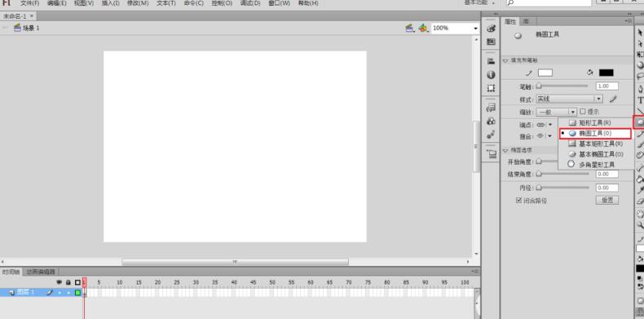Collapse the 填充和笔触 section
644x319 pixels.
(x=505, y=60)
